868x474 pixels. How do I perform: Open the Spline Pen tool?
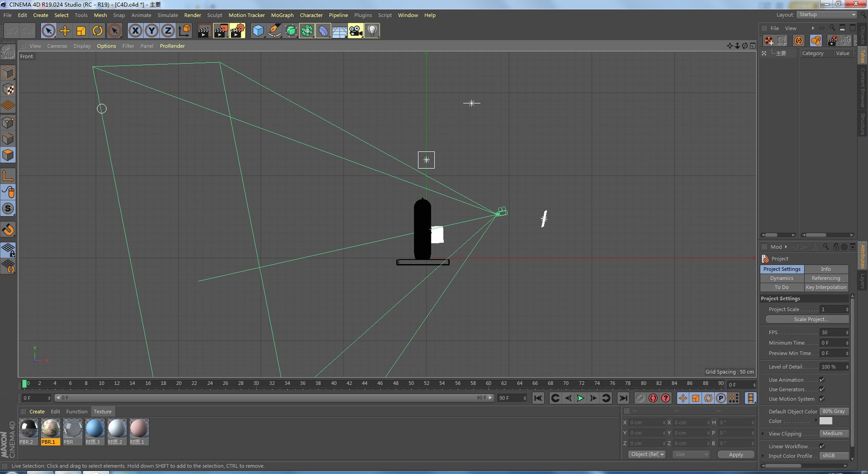pyautogui.click(x=274, y=31)
